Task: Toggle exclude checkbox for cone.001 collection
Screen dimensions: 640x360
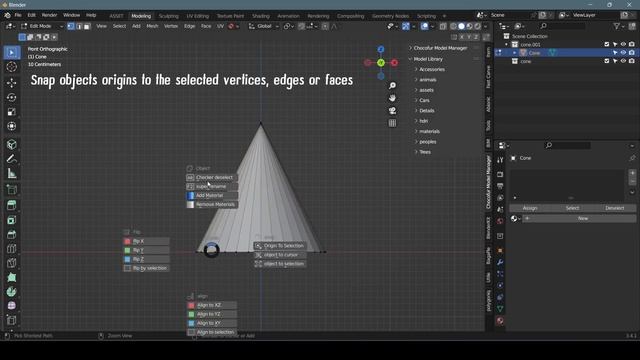Action: (x=607, y=44)
